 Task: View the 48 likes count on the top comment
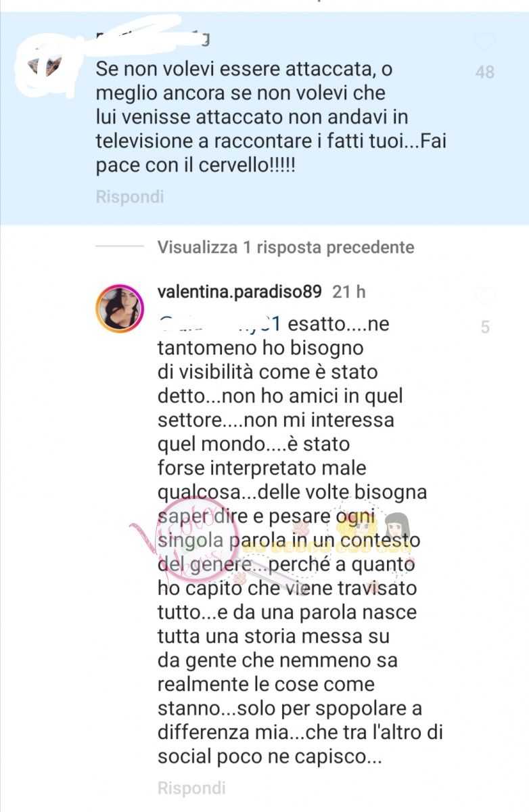pos(485,72)
